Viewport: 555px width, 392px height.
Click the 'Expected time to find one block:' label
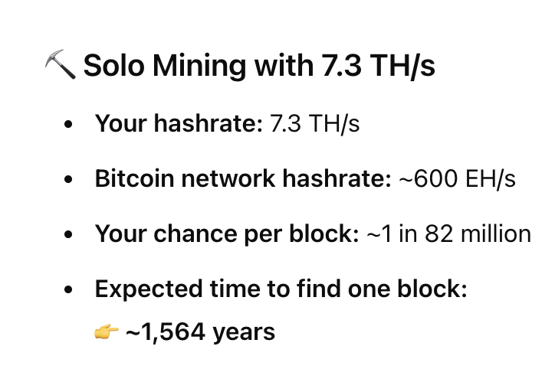pos(281,289)
